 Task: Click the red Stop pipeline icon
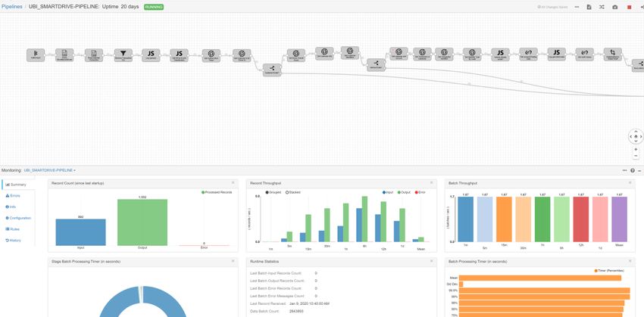click(x=629, y=7)
